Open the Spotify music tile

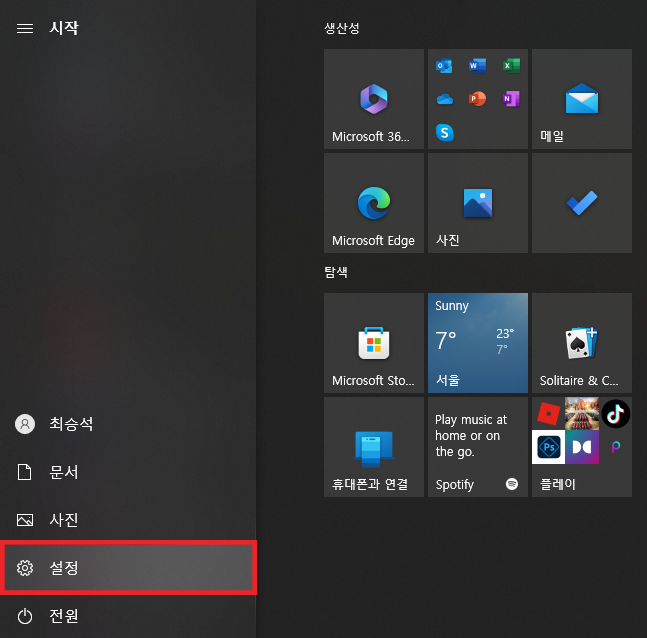(x=477, y=447)
